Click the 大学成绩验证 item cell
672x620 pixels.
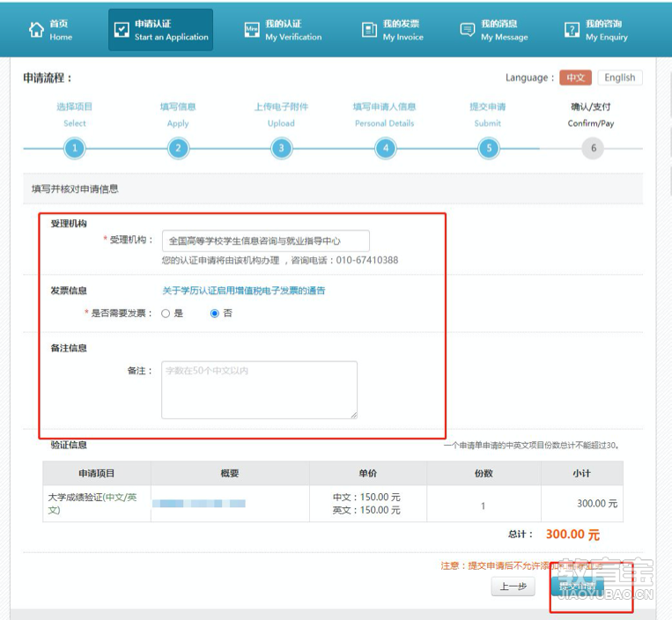pos(97,504)
